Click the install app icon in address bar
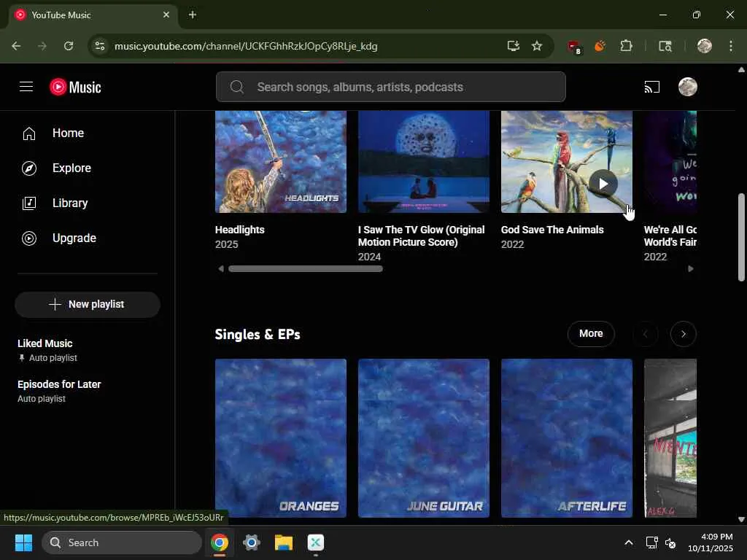The image size is (747, 560). pos(513,46)
